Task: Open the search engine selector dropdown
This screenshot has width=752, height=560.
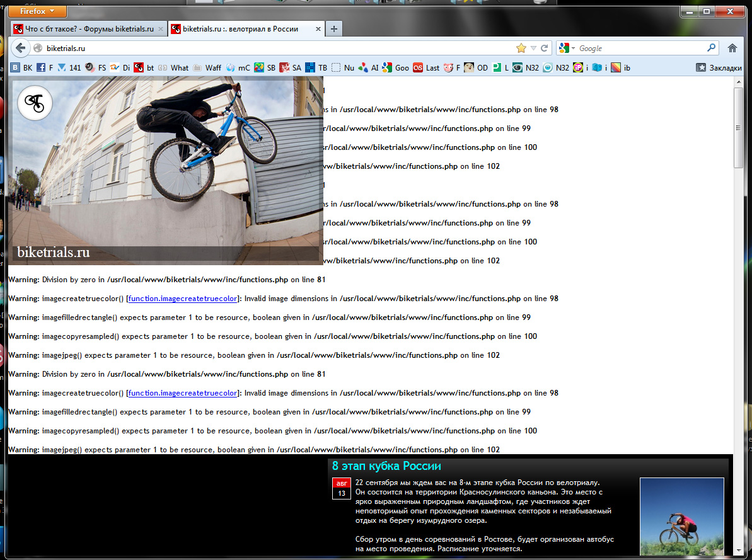Action: 566,48
